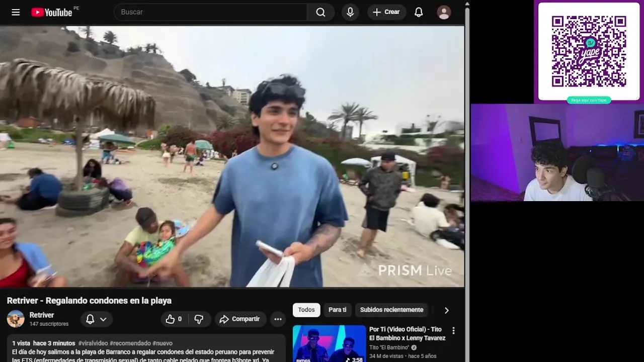
Task: Open the three-dots more actions button
Action: [x=278, y=319]
